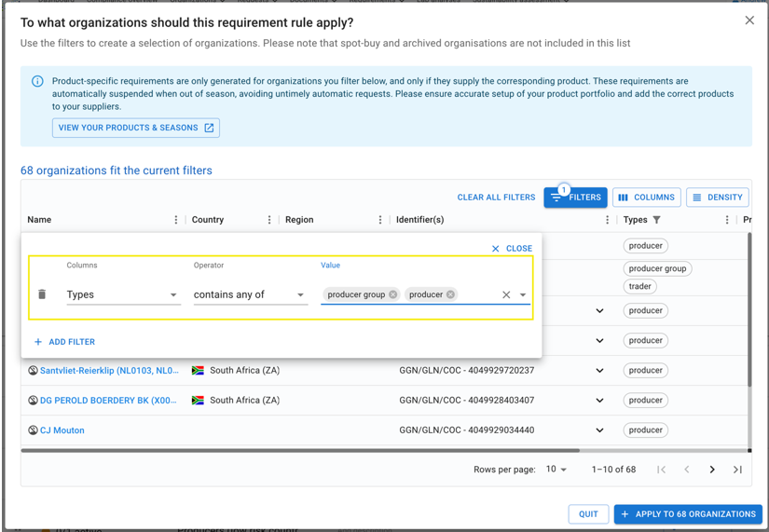Go to last page of results

[737, 470]
